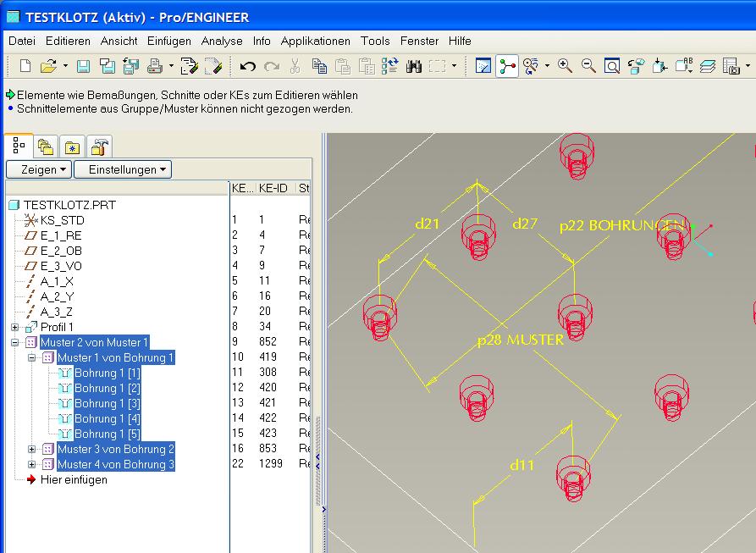The image size is (756, 553).
Task: Select datum plane E_3_VO
Action: click(61, 266)
